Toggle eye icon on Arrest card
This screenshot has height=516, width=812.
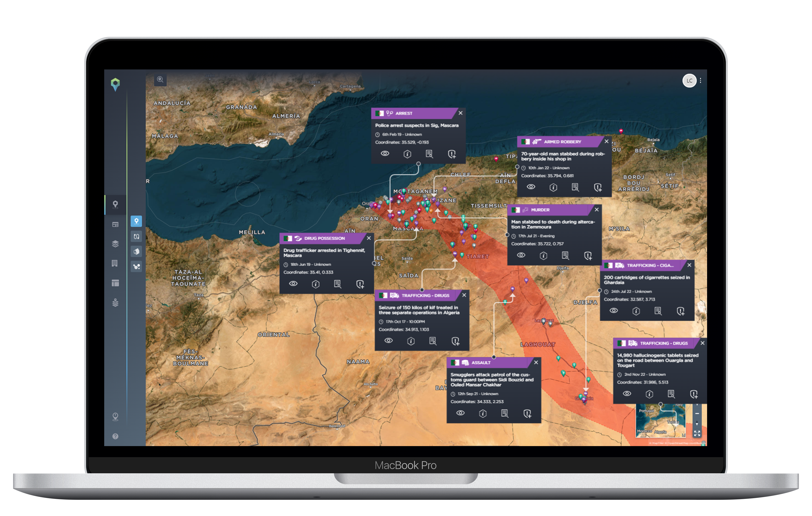pyautogui.click(x=385, y=154)
